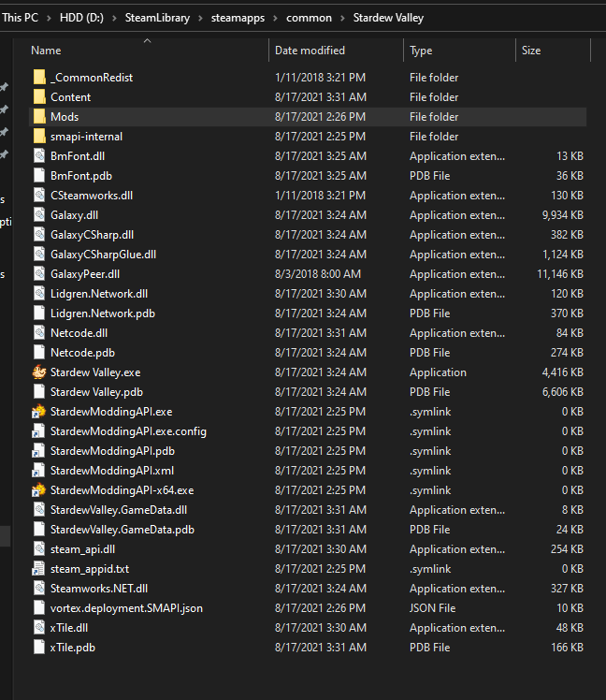Go to common in breadcrumb path
This screenshot has height=700, width=606.
(309, 18)
